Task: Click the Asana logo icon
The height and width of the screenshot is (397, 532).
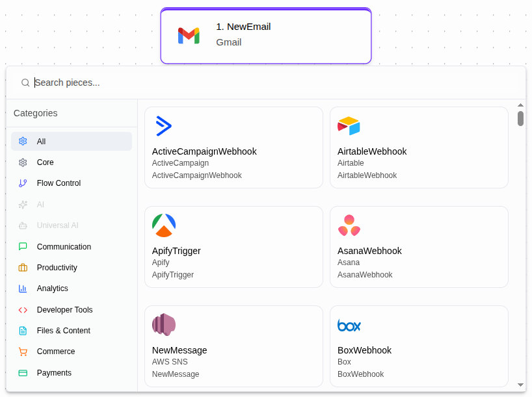Action: pos(349,225)
